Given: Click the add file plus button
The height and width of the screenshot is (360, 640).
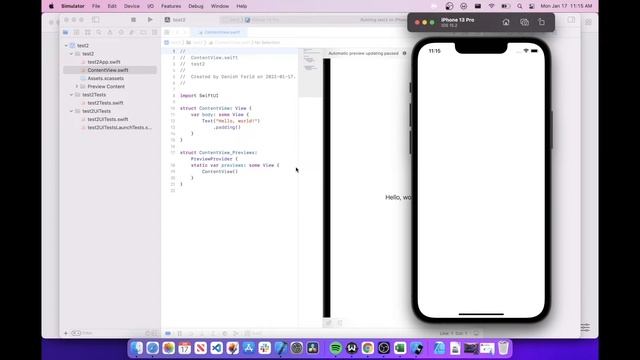Looking at the screenshot, I should point(66,333).
